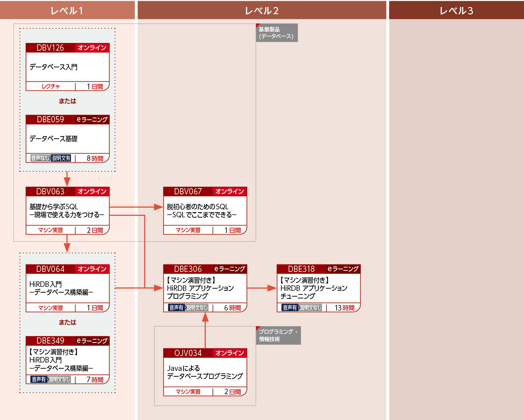Screen dimensions: 524x420
Task: Click the 説明文なし tag on DBE349
Action: tap(60, 380)
